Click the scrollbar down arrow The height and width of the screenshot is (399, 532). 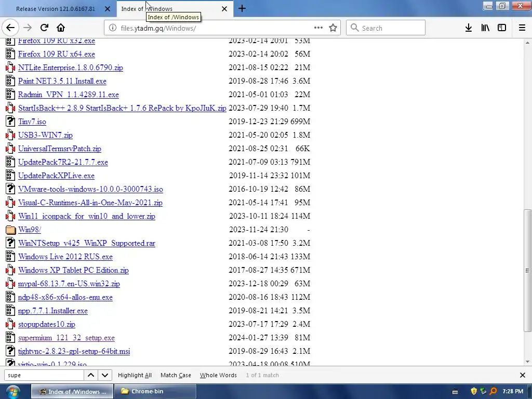(527, 362)
